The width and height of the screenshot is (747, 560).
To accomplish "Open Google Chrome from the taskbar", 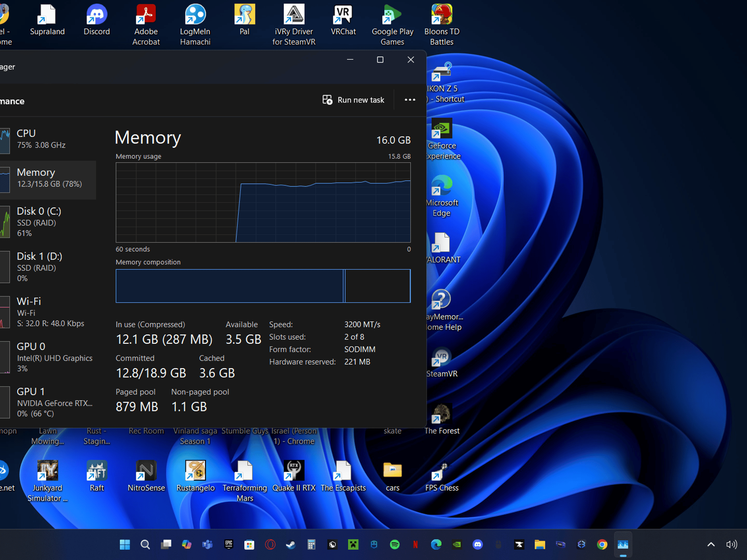I will 602,544.
